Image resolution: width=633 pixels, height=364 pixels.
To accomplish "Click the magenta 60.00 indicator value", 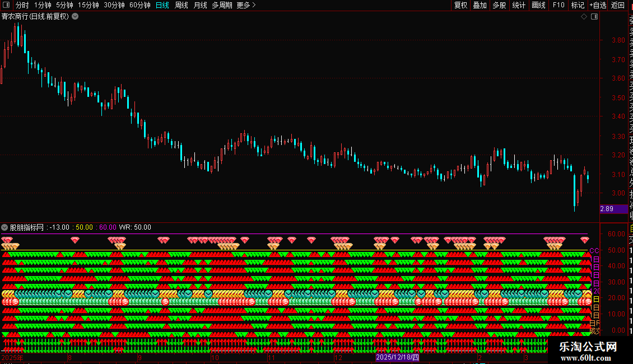I will 108,227.
